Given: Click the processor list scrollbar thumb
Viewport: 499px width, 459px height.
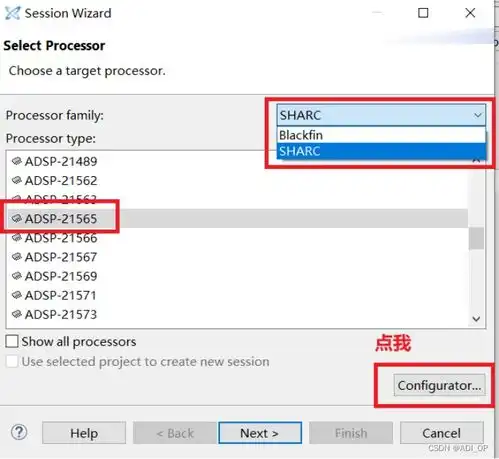Looking at the screenshot, I should tap(476, 238).
